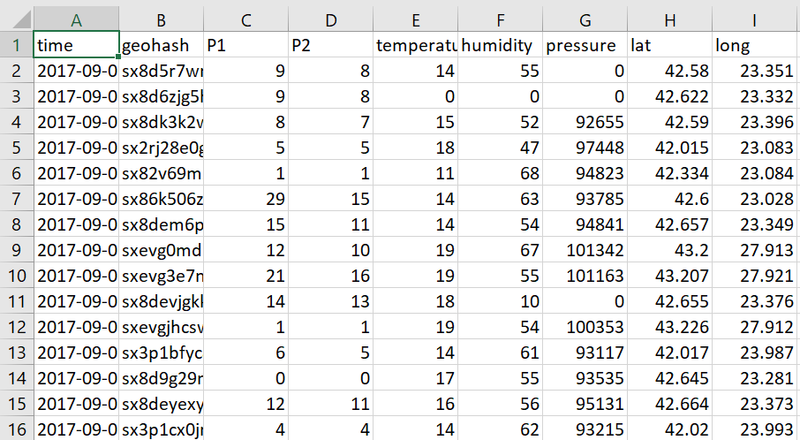Select the 'long' header cell

point(756,45)
